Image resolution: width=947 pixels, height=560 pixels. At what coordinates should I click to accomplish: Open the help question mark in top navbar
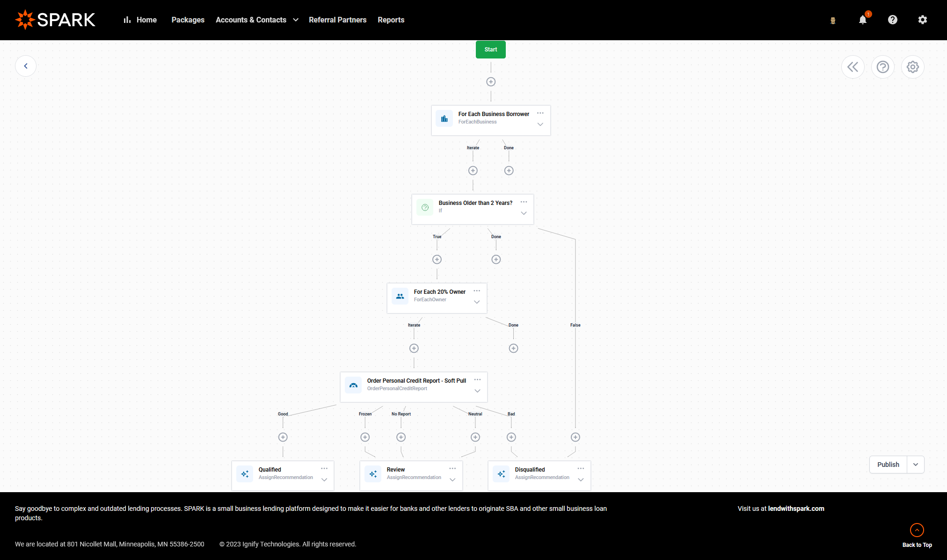pyautogui.click(x=893, y=20)
